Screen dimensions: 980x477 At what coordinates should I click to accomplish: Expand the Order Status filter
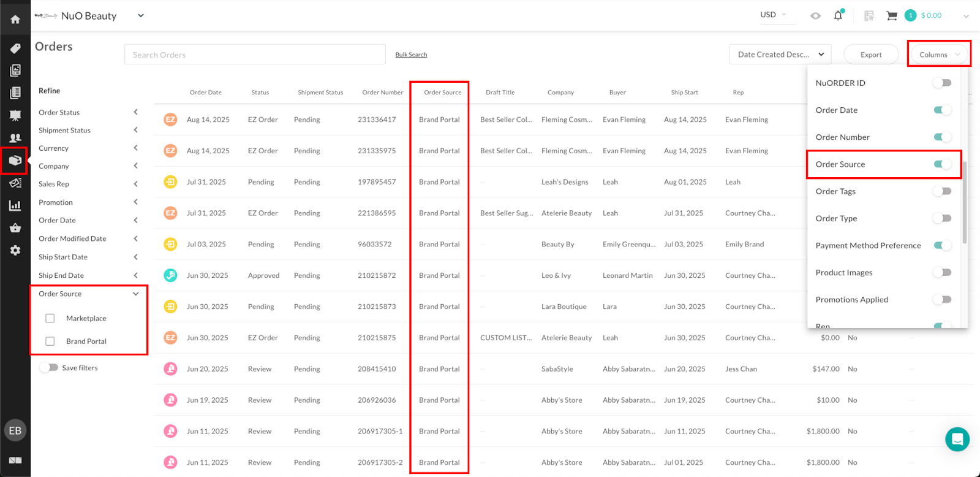pos(135,112)
